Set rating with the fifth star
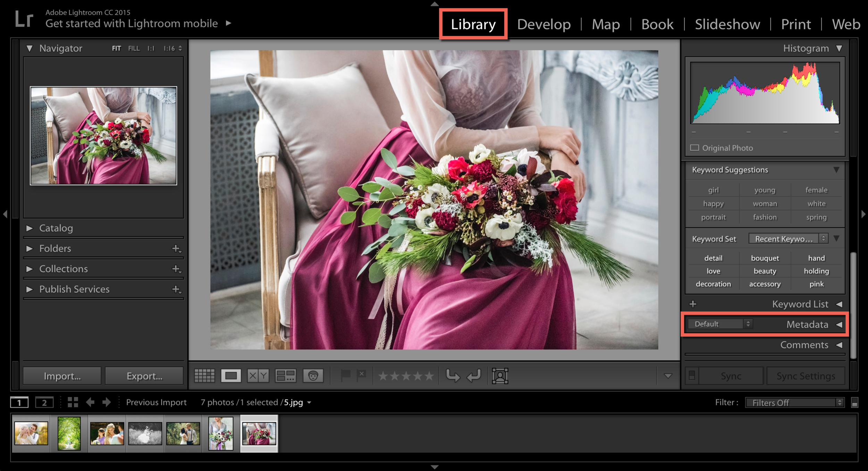Screen dimensions: 868x471 [x=429, y=376]
